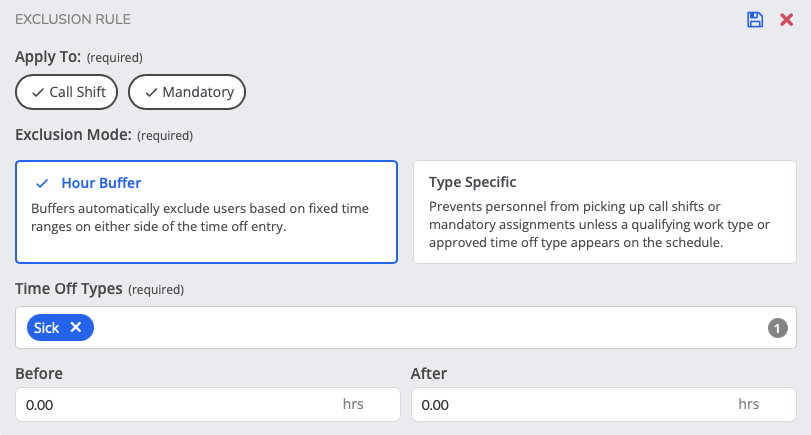This screenshot has width=811, height=435.
Task: Toggle the Call Shift option
Action: [66, 92]
